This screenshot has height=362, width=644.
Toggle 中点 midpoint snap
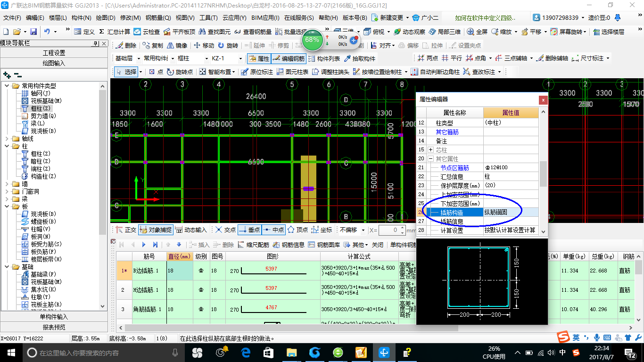(273, 230)
